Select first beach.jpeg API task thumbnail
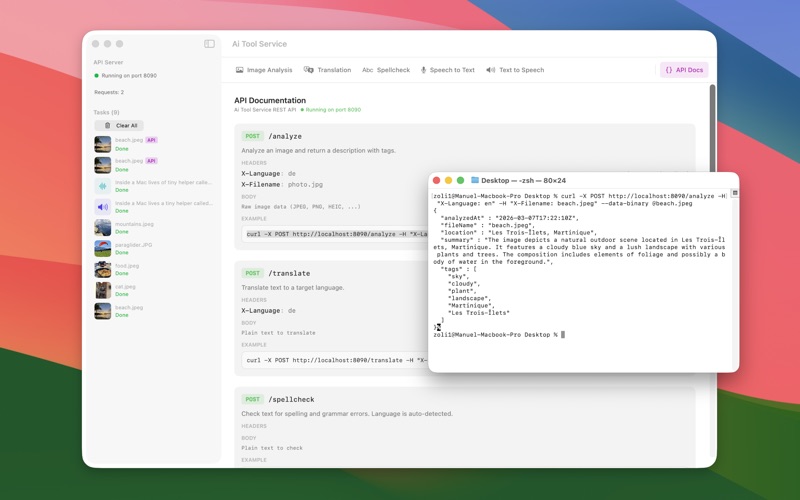 tap(103, 144)
